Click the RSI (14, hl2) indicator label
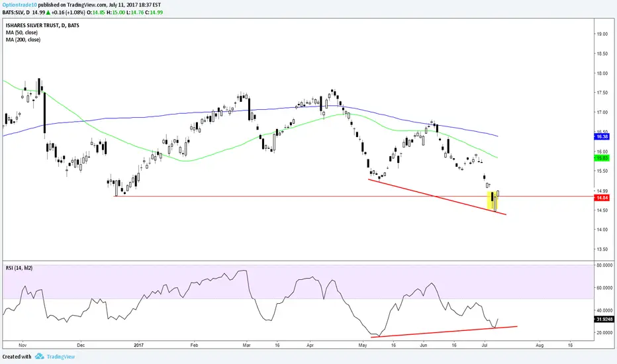The height and width of the screenshot is (364, 617). pyautogui.click(x=19, y=268)
